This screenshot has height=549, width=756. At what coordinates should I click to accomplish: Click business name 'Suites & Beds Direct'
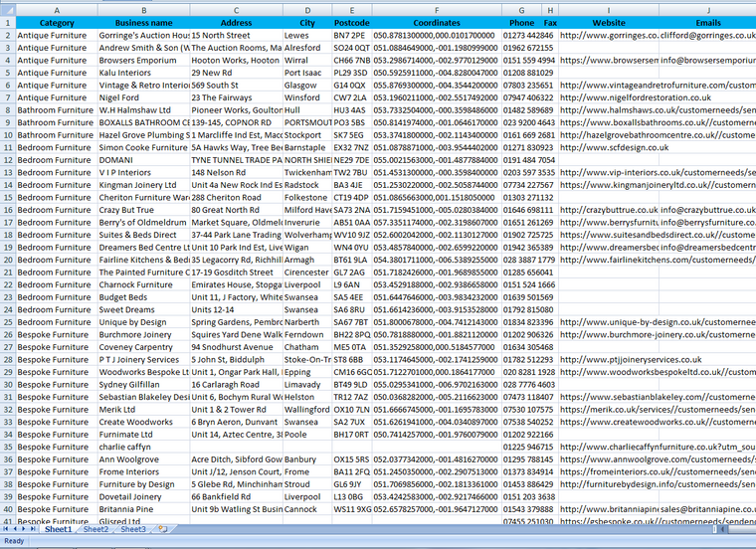(x=143, y=235)
